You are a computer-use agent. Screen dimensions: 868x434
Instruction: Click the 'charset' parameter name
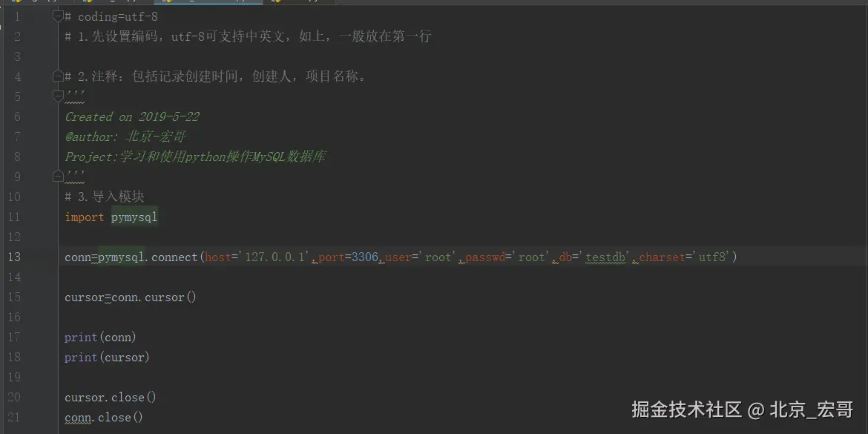pos(662,257)
